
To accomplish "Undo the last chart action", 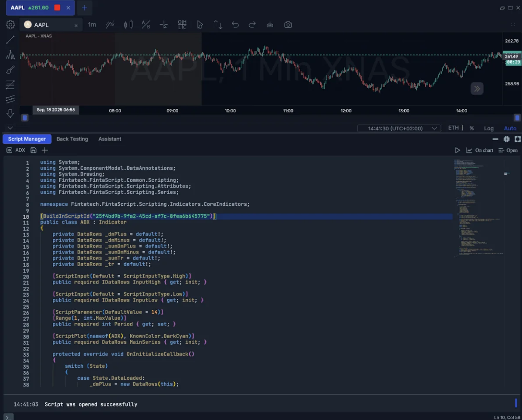I will pos(235,25).
